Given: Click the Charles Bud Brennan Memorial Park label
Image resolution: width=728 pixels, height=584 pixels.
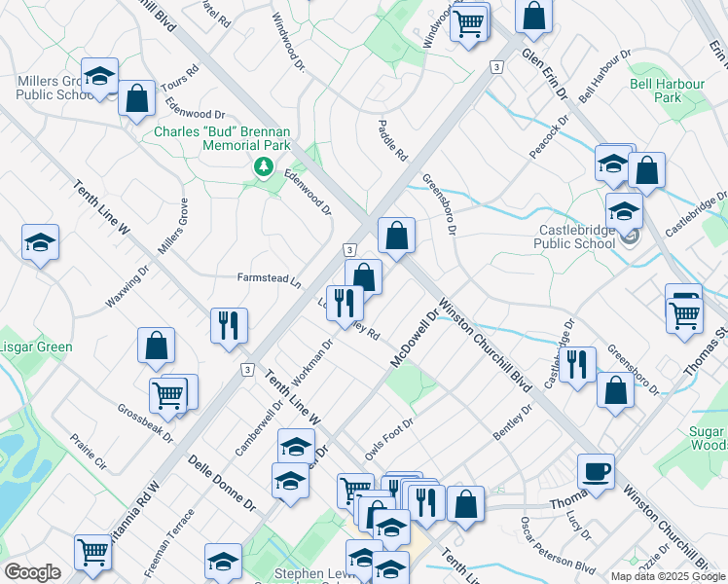Looking at the screenshot, I should (x=223, y=138).
